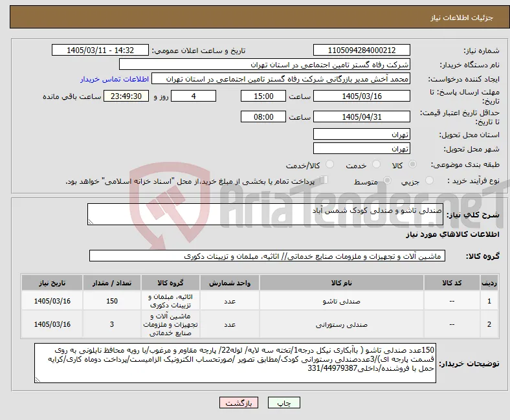Click the price validity date 1405/04/31 field
510x420 pixels.
361,116
